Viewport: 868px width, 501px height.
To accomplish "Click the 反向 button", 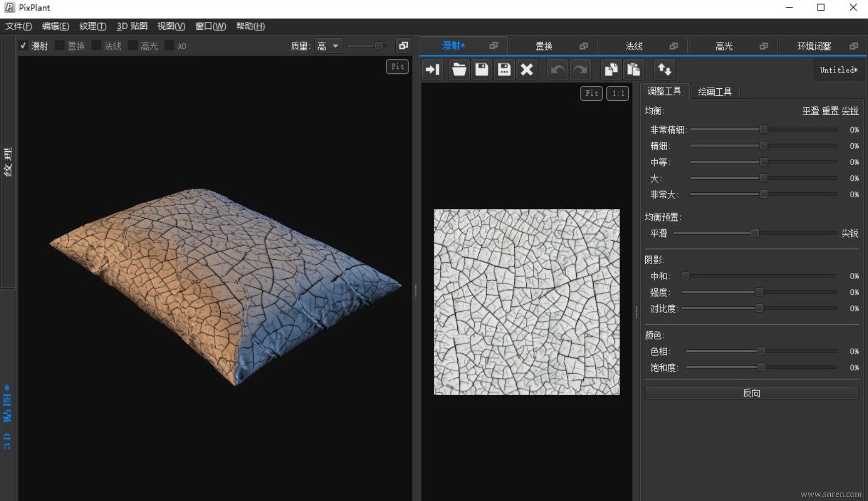I will click(x=751, y=393).
